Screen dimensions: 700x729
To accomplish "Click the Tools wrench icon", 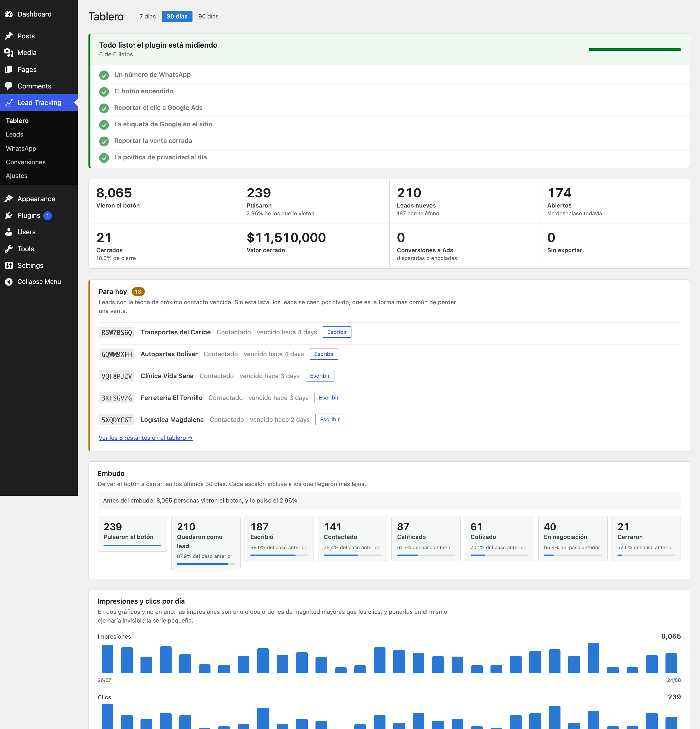I will click(9, 249).
